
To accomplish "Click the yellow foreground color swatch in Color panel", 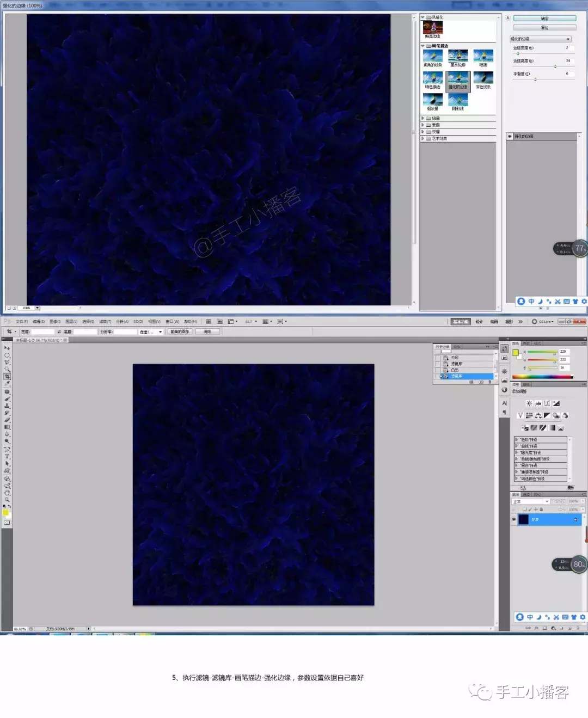I will point(515,353).
